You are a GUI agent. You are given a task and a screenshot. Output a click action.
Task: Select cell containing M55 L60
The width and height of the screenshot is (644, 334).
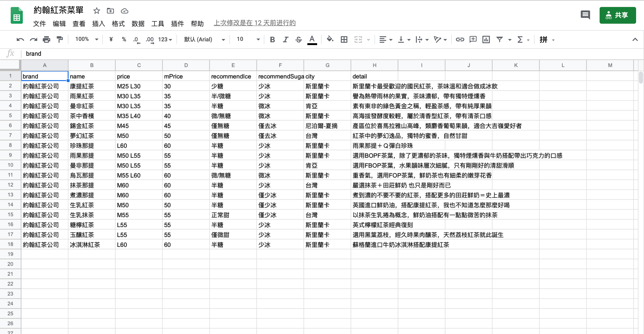tap(139, 175)
